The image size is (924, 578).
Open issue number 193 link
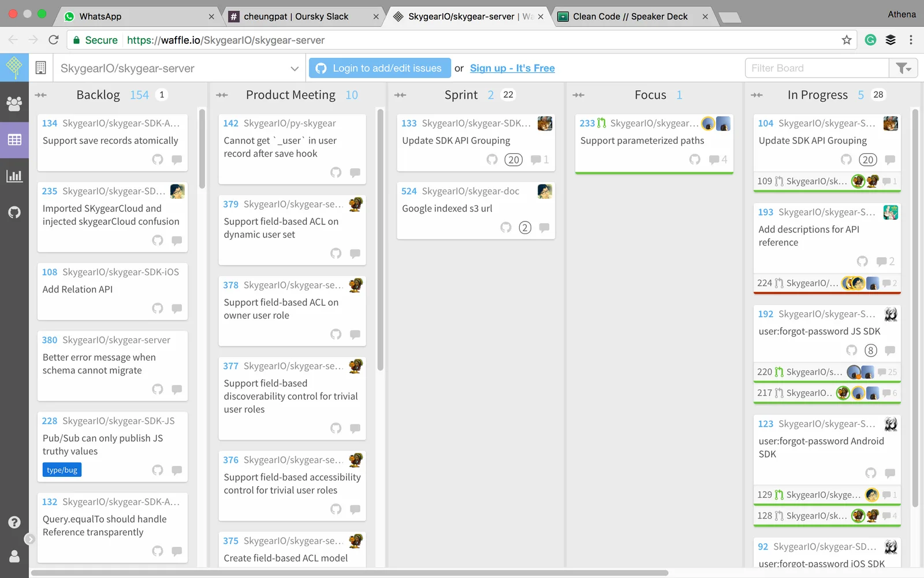(766, 212)
